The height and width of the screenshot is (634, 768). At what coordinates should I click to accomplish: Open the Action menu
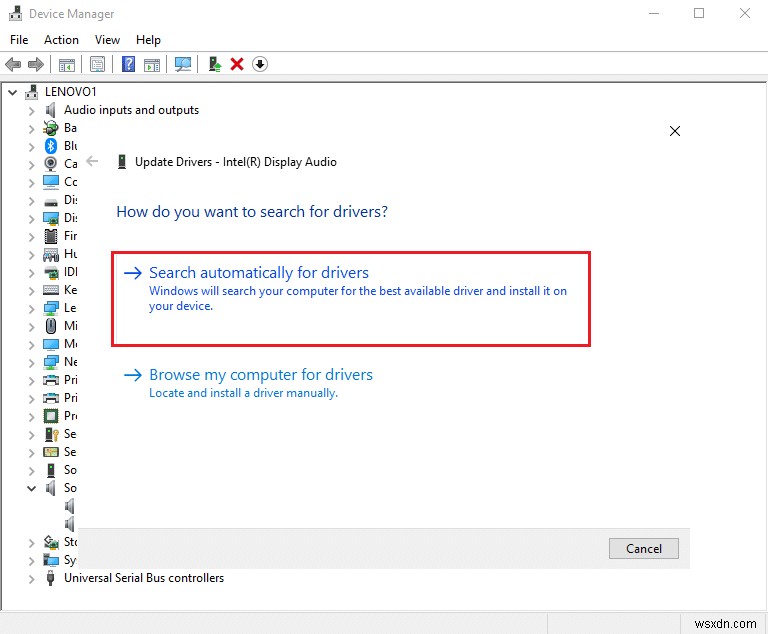(61, 40)
